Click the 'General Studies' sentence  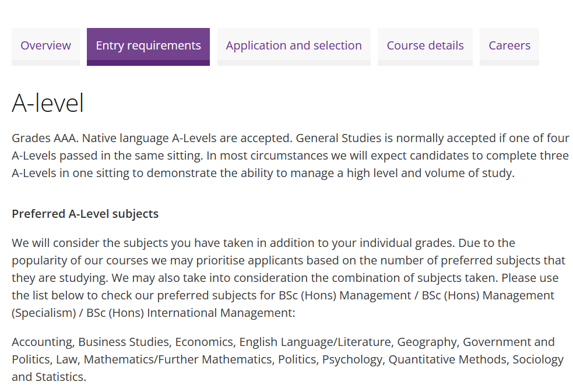tap(433, 138)
